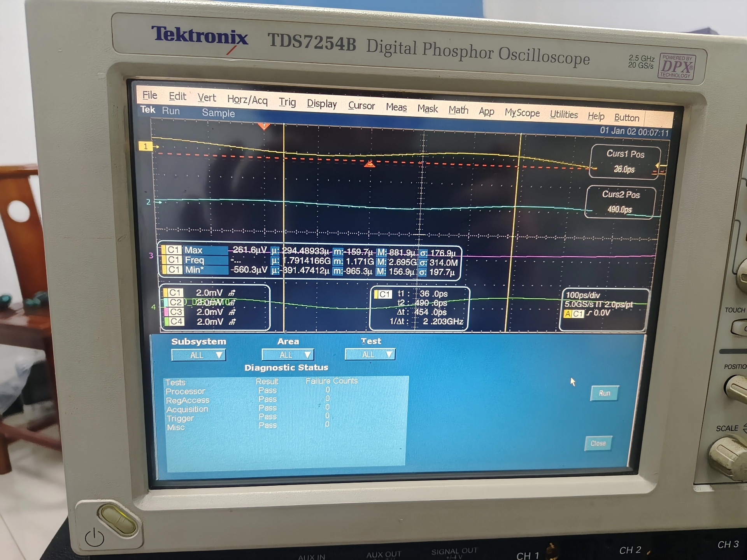Open the Edit menu

[x=177, y=96]
